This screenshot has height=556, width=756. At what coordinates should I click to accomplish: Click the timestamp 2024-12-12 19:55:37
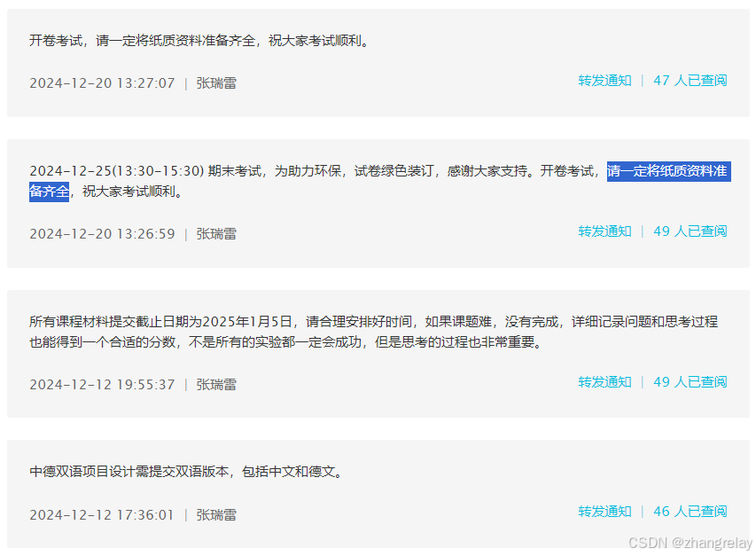tap(102, 385)
